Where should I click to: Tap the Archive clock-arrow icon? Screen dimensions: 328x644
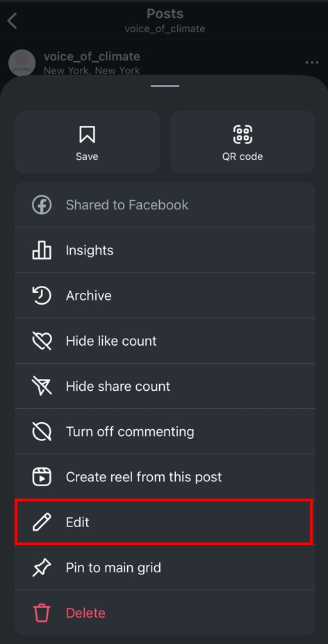tap(42, 296)
